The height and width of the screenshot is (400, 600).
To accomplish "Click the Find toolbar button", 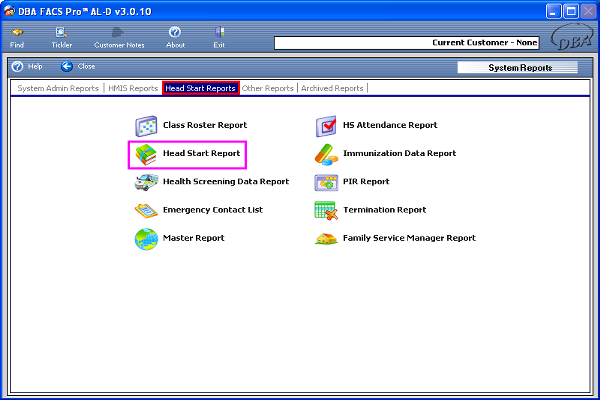I will (18, 38).
